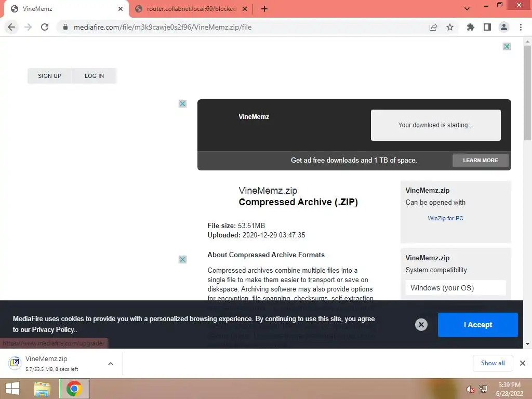Click the SIGN UP button
532x399 pixels.
click(49, 76)
